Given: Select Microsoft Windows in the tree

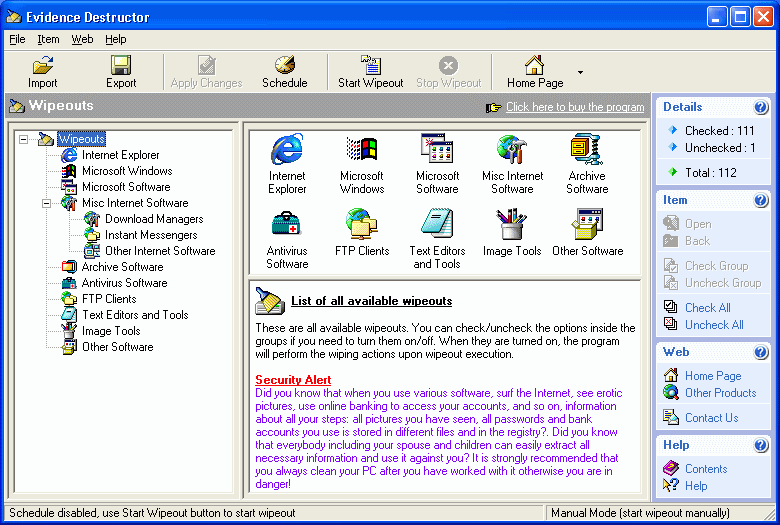Looking at the screenshot, I should point(127,171).
